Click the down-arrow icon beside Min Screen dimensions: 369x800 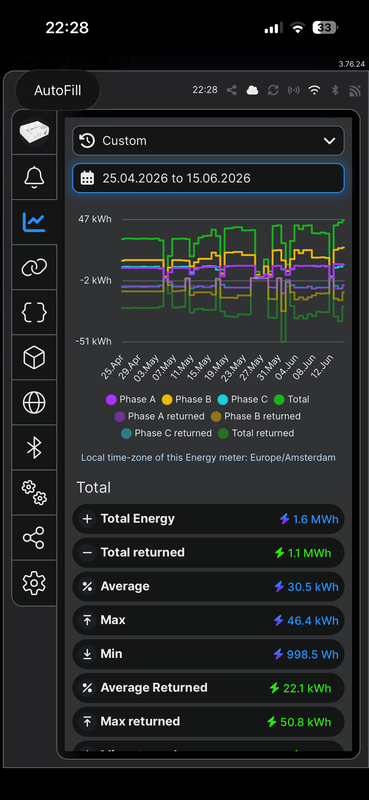(87, 654)
